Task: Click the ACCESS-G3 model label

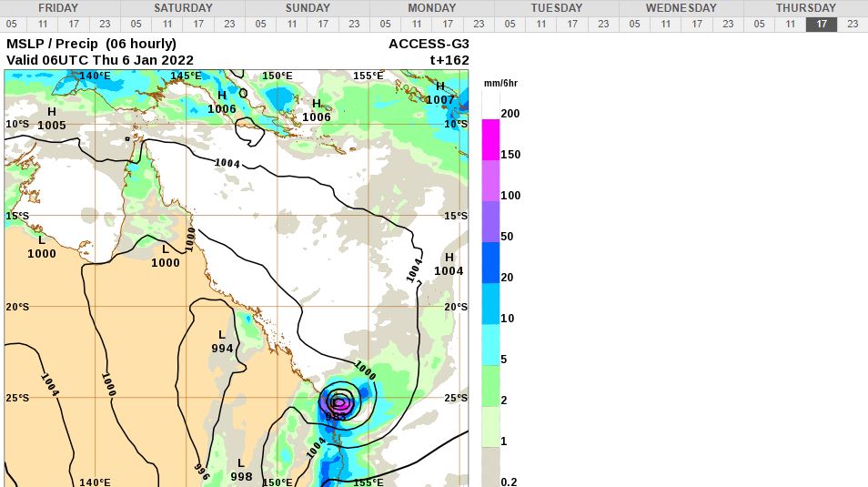Action: point(429,44)
